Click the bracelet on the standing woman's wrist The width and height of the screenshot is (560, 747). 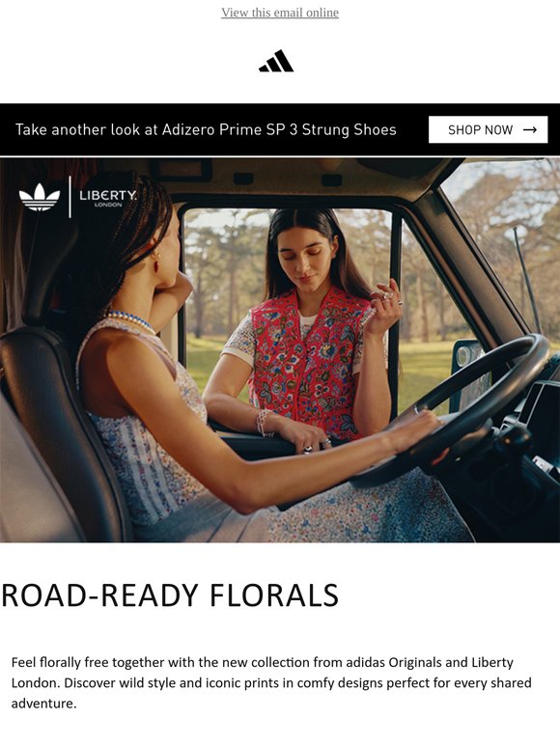[x=264, y=423]
